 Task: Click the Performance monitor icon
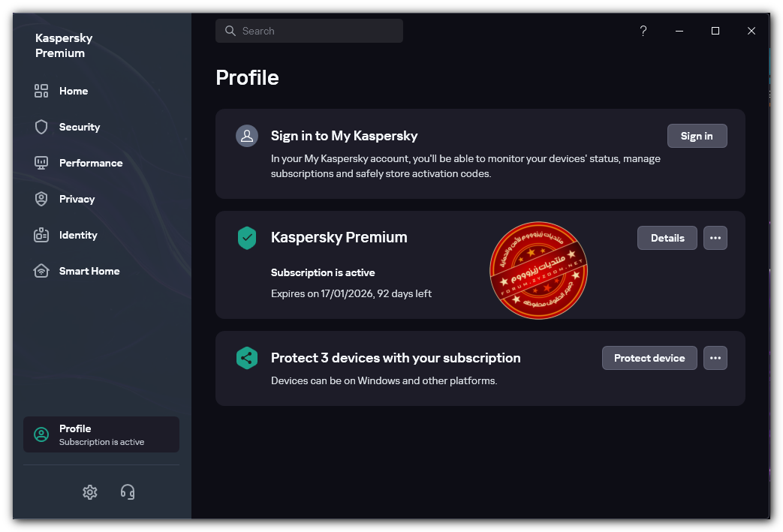tap(41, 163)
